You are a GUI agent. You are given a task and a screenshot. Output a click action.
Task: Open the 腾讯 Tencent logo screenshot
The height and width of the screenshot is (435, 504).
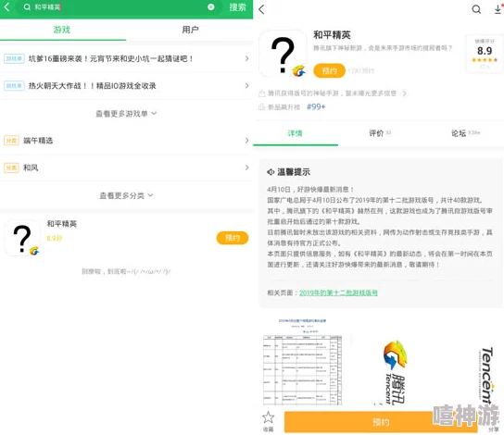coord(396,372)
